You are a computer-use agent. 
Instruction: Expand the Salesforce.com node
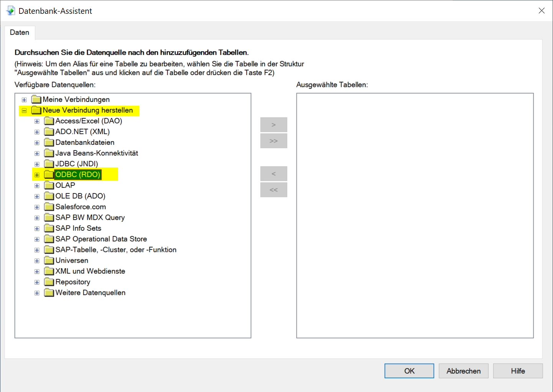click(x=37, y=207)
